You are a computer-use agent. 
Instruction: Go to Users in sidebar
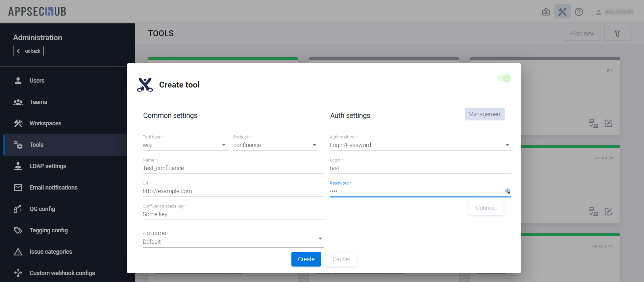coord(37,81)
